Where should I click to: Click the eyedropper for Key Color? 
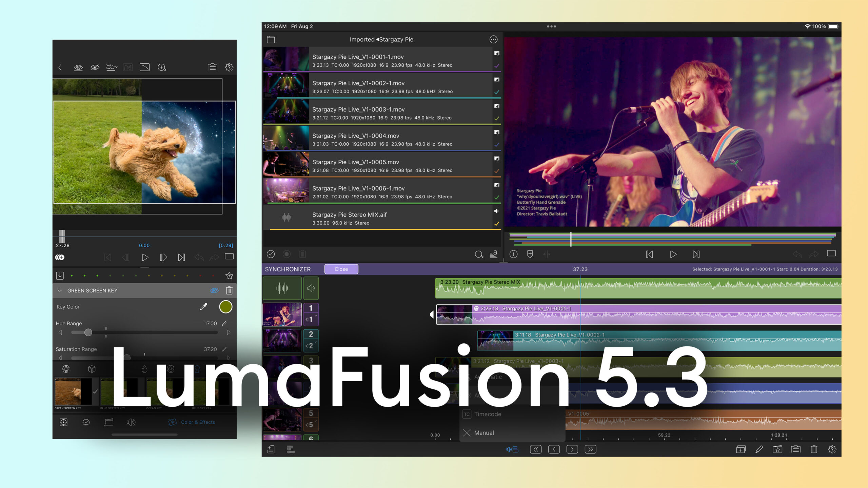click(x=203, y=307)
